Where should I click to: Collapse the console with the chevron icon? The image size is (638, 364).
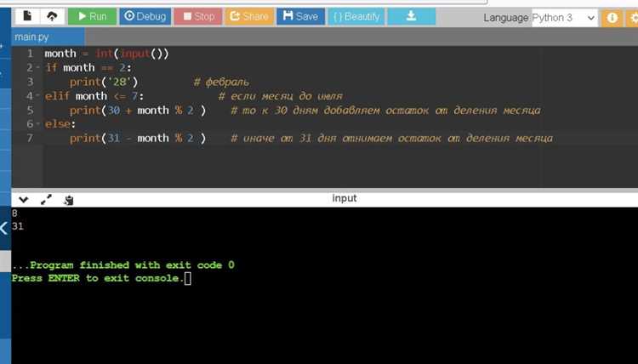point(23,200)
